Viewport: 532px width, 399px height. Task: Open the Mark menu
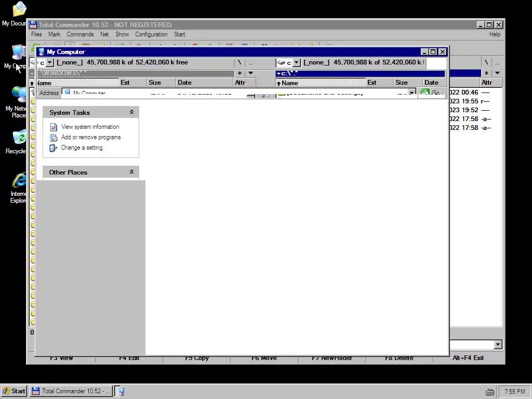click(x=54, y=34)
